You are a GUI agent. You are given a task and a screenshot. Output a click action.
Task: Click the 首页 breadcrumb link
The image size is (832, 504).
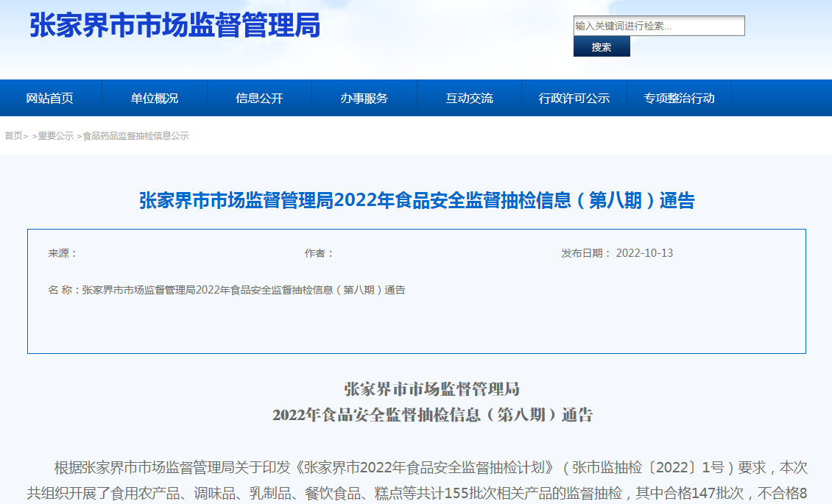pos(14,135)
